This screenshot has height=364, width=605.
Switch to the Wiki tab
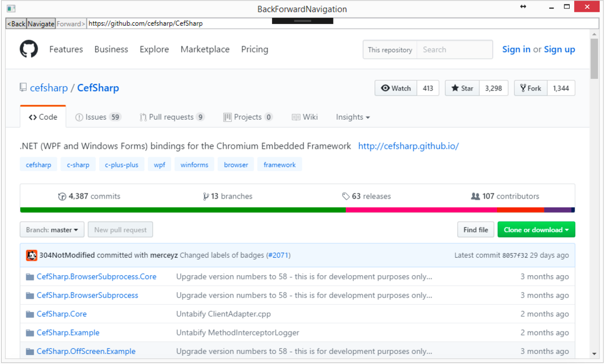tap(304, 117)
